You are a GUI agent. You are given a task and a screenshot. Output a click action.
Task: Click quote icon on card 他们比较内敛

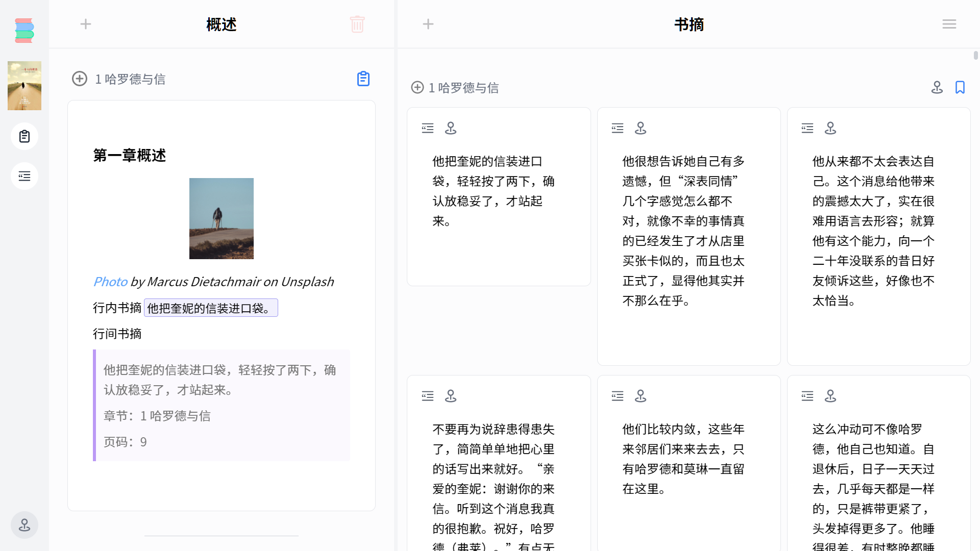[618, 396]
